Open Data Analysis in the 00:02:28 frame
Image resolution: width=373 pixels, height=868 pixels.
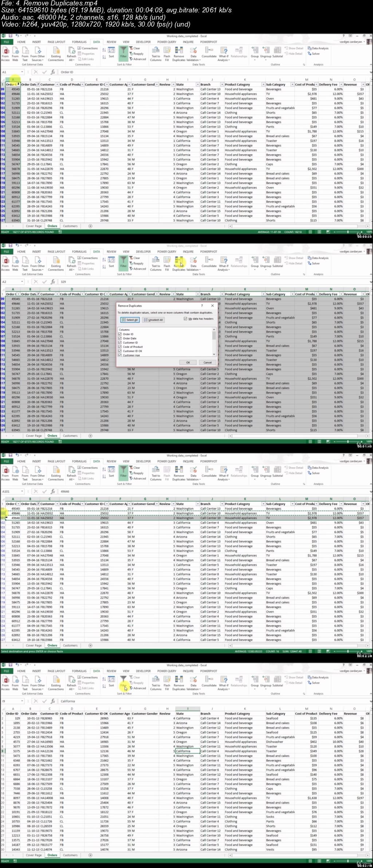(318, 468)
